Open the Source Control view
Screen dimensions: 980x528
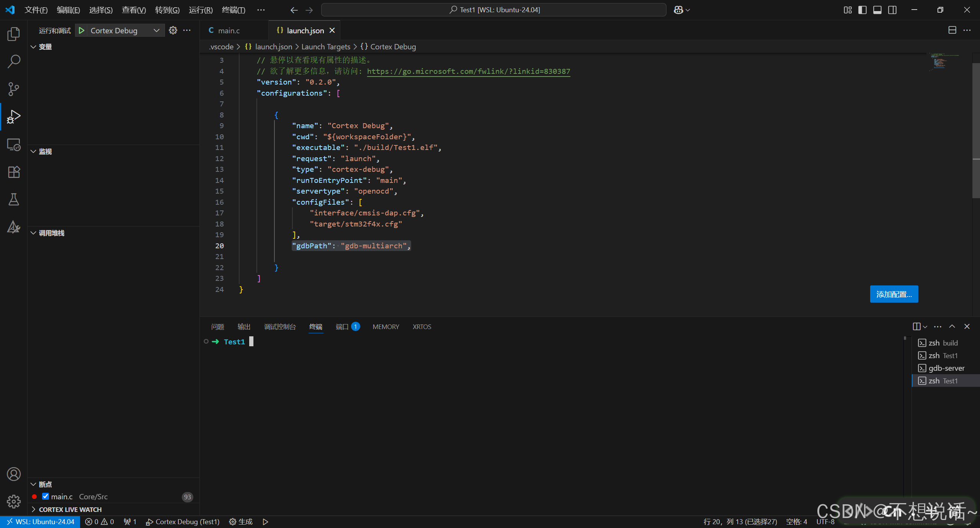13,89
